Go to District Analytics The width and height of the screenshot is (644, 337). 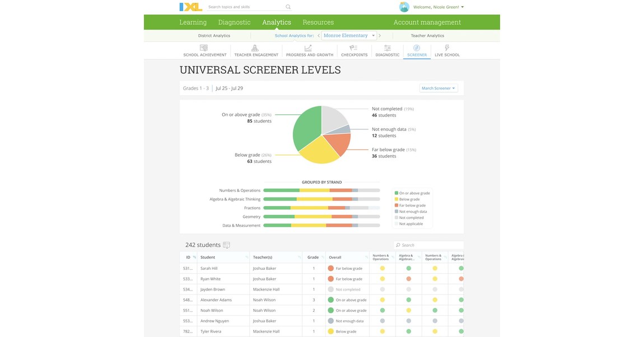click(214, 35)
